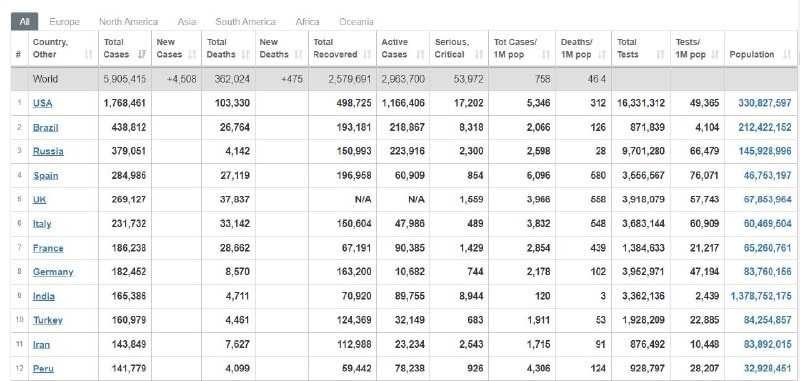Open the Brazil country link

45,128
